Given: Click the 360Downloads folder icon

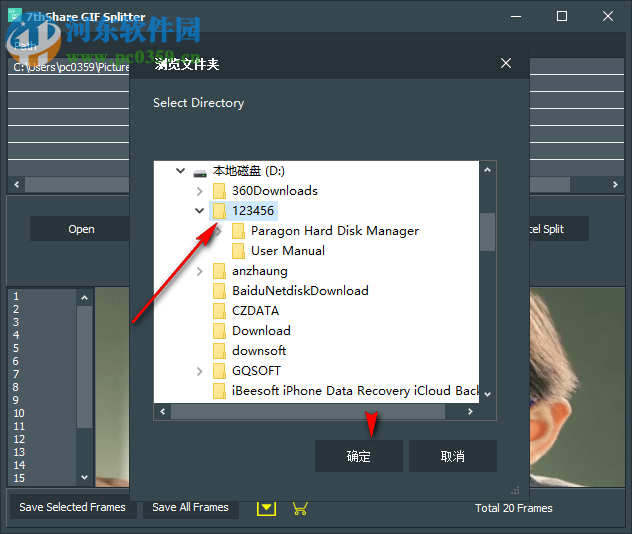Looking at the screenshot, I should [x=219, y=191].
